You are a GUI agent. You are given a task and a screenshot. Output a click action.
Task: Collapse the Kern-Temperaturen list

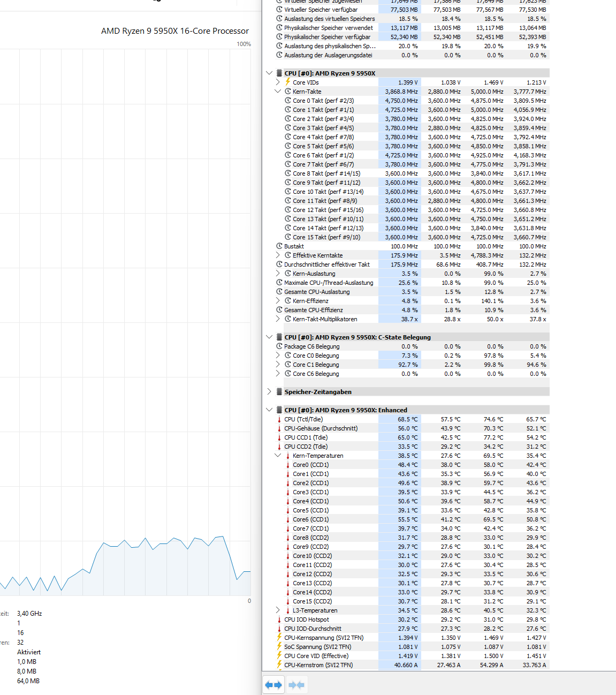[x=277, y=456]
